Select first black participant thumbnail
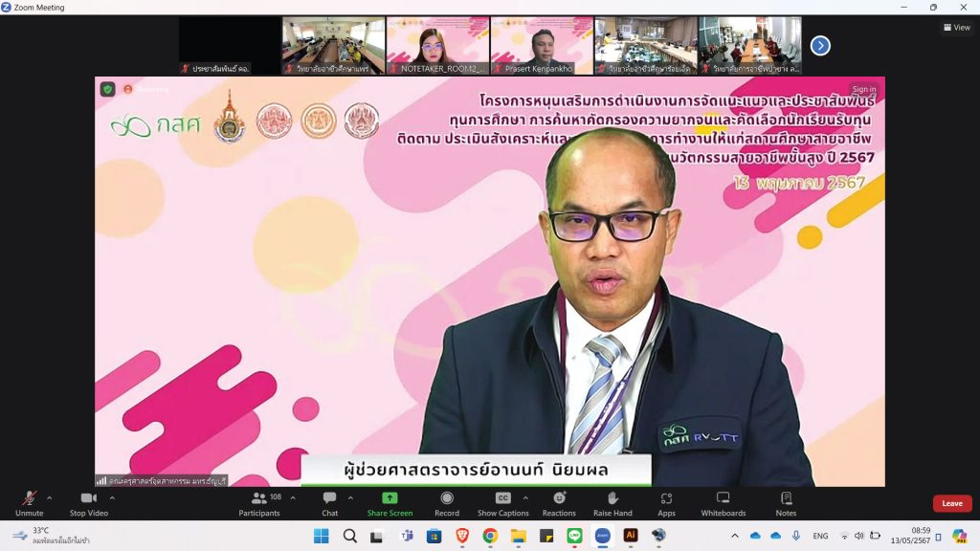This screenshot has height=551, width=980. point(230,46)
